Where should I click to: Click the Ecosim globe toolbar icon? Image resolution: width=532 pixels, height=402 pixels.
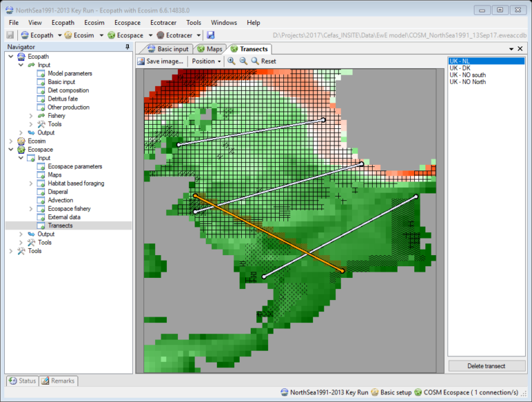tap(69, 35)
